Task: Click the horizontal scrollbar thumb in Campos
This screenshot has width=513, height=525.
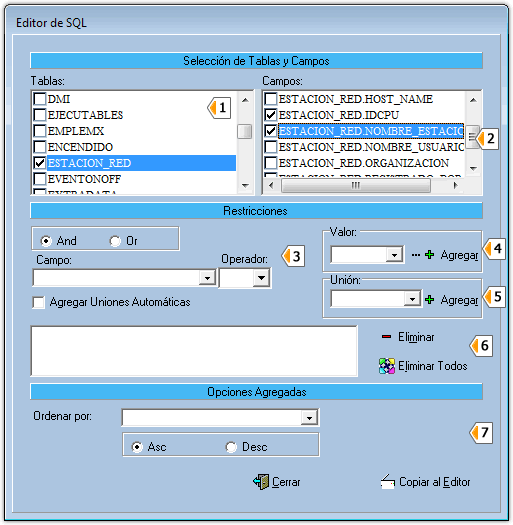Action: pos(356,185)
